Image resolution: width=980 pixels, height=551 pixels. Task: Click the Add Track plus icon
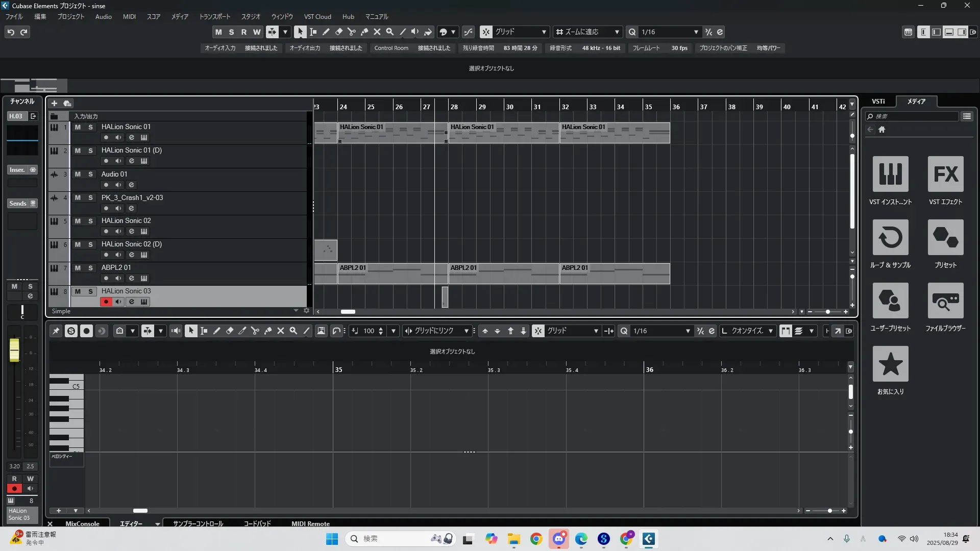pos(54,104)
